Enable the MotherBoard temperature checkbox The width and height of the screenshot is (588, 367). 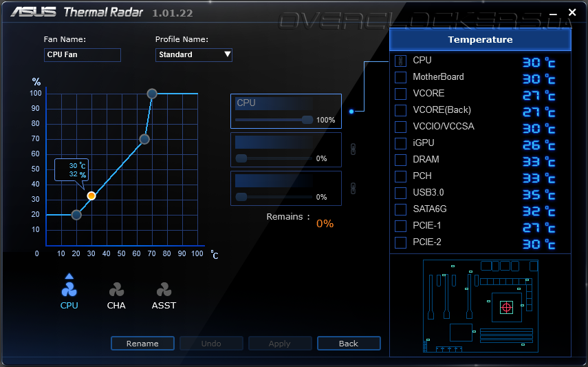[400, 77]
